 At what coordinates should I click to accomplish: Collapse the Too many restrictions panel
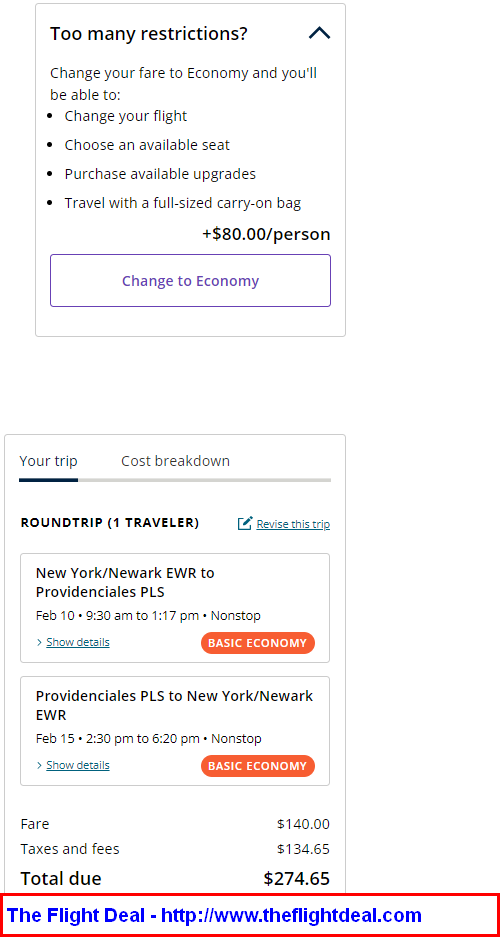click(319, 33)
